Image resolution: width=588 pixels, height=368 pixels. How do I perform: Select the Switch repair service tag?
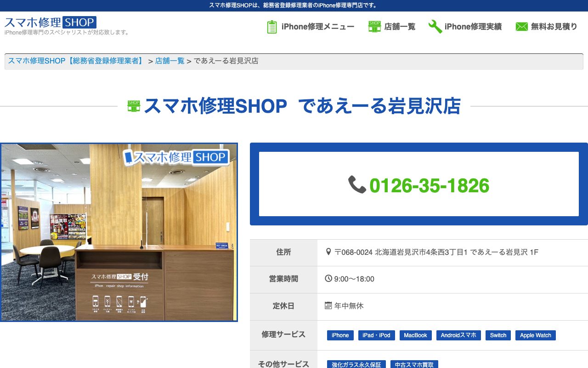(498, 335)
